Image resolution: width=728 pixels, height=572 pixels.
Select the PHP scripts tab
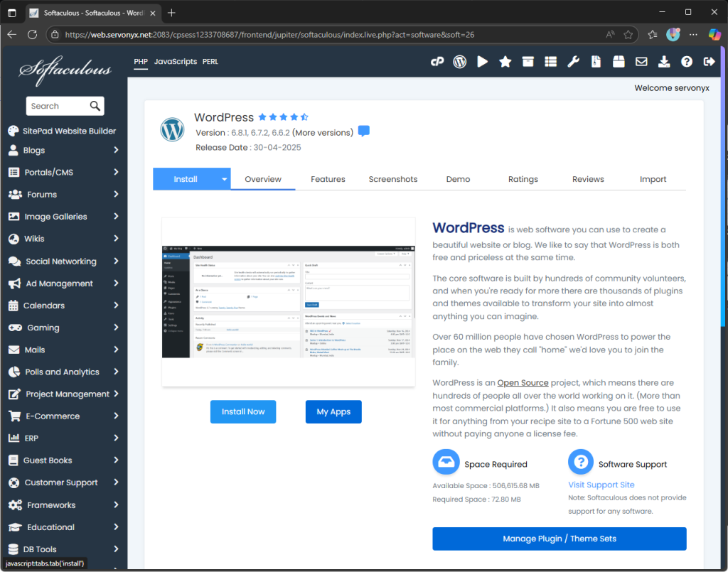(x=141, y=62)
